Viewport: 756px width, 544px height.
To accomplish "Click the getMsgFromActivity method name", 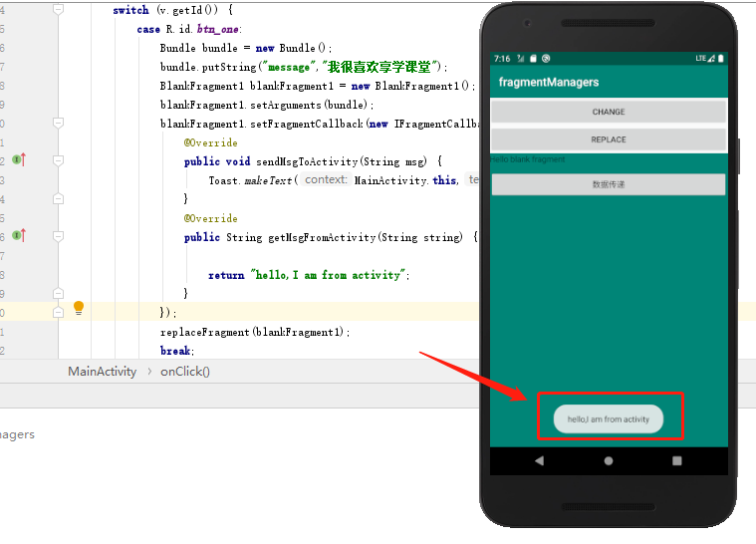I will pyautogui.click(x=322, y=237).
